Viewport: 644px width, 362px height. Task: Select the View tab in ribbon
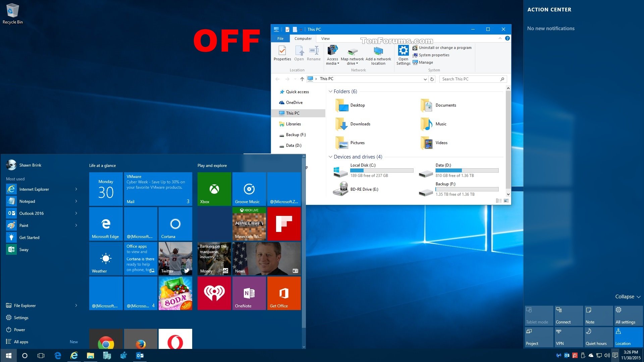click(325, 39)
